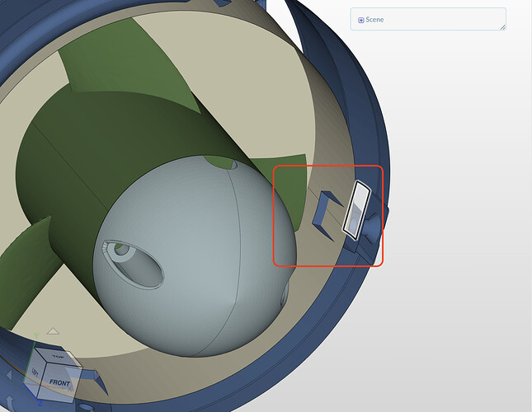Click the left triangle beside the view cube
532x412 pixels.
point(9,375)
